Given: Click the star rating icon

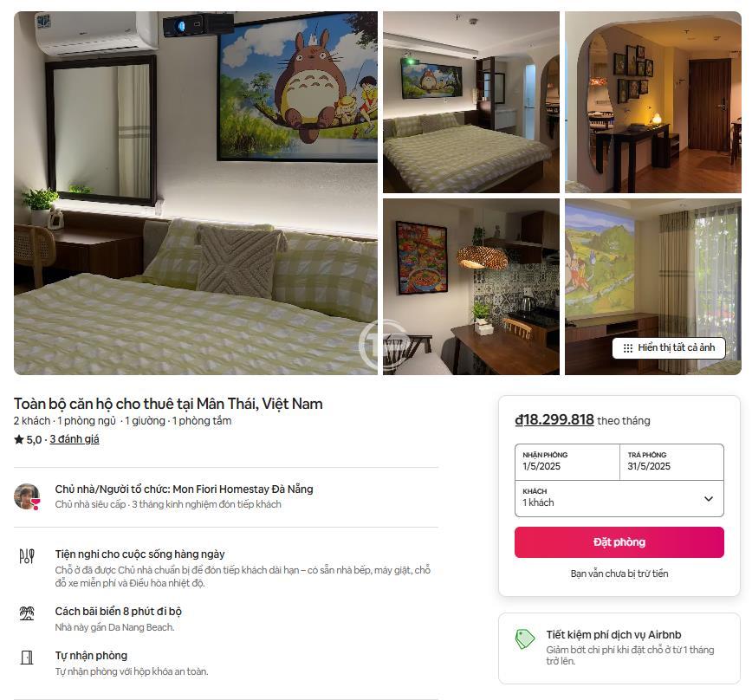Looking at the screenshot, I should coord(19,439).
